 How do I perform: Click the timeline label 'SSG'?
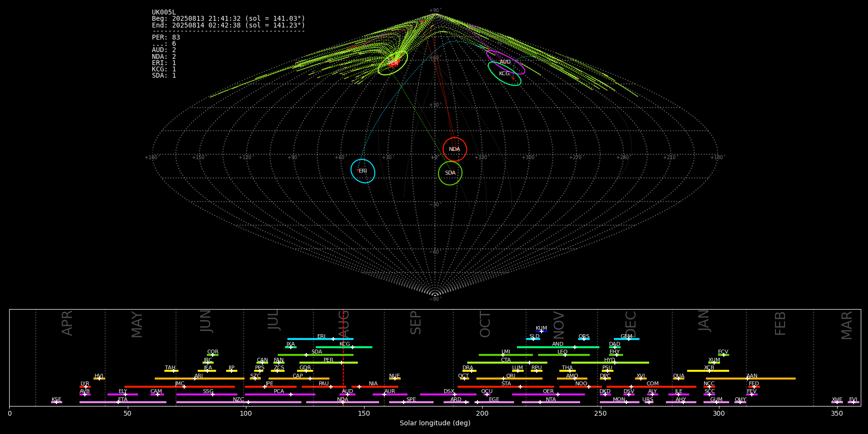coord(208,392)
